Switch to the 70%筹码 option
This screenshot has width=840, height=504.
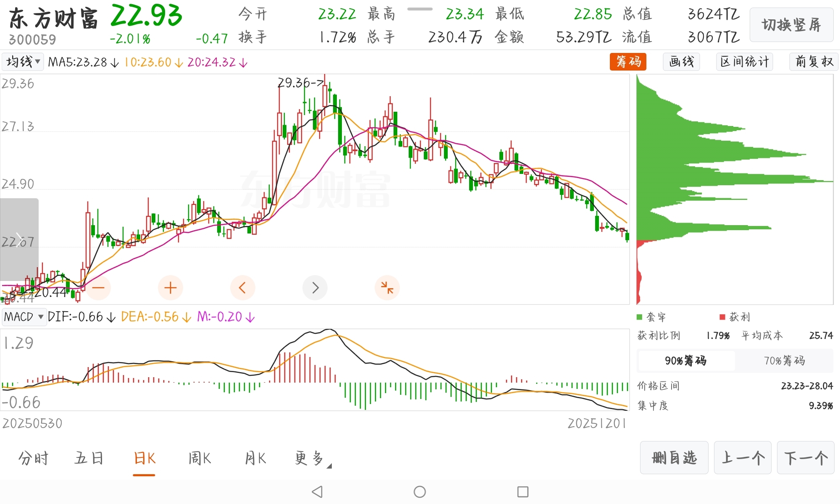(784, 360)
